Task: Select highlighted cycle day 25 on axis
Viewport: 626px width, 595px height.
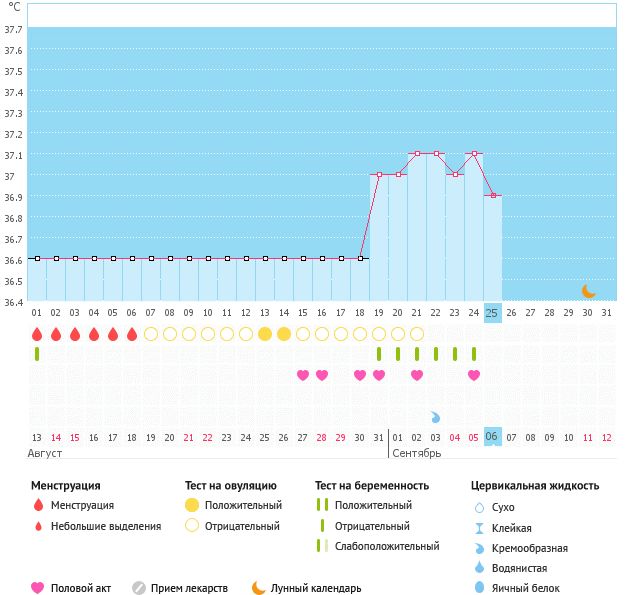Action: [x=492, y=313]
